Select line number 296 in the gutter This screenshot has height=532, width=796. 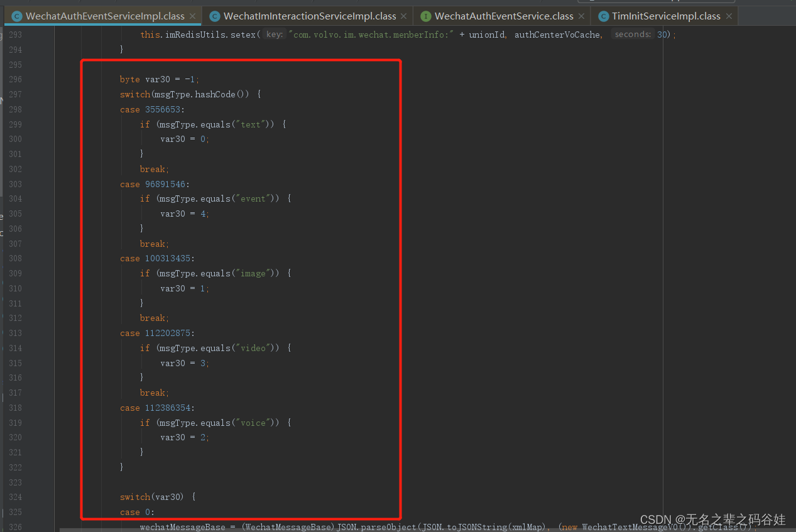pyautogui.click(x=15, y=79)
